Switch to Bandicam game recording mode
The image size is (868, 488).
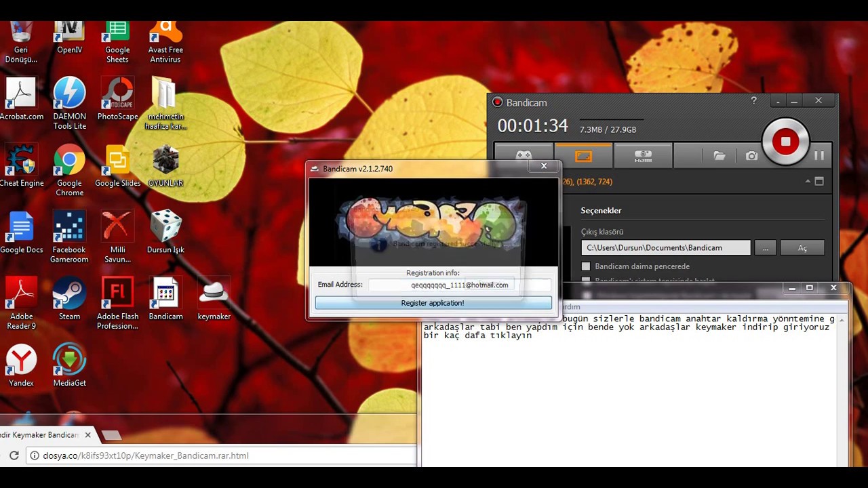coord(524,156)
